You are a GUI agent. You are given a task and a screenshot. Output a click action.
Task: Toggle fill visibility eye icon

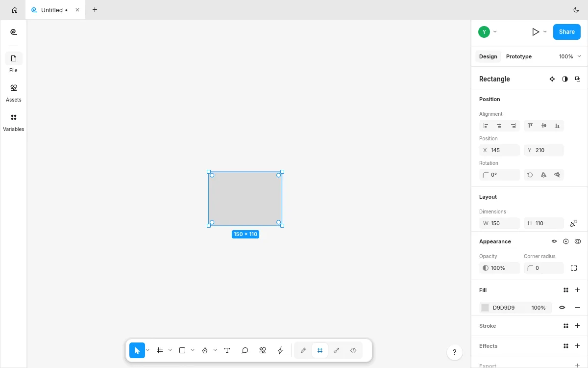(562, 308)
